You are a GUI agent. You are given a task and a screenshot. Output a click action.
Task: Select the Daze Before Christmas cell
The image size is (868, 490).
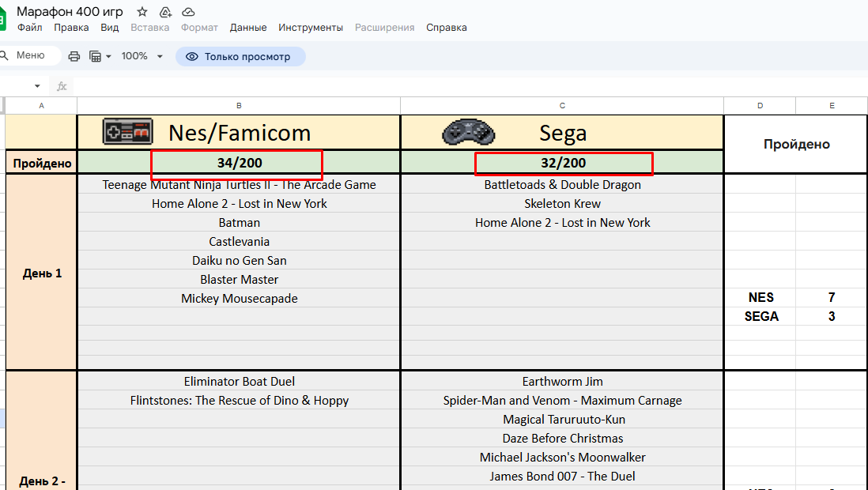[562, 438]
